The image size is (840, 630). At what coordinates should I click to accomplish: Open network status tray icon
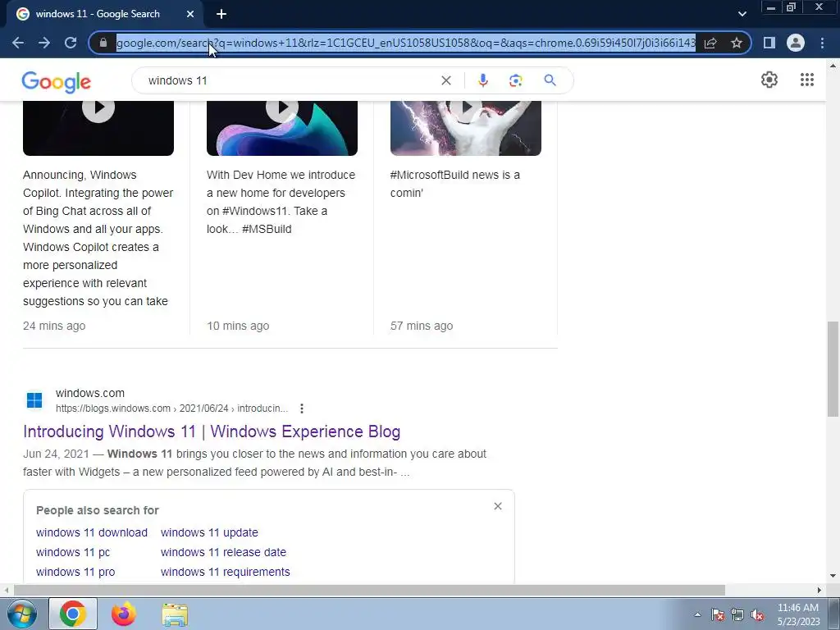coord(737,615)
